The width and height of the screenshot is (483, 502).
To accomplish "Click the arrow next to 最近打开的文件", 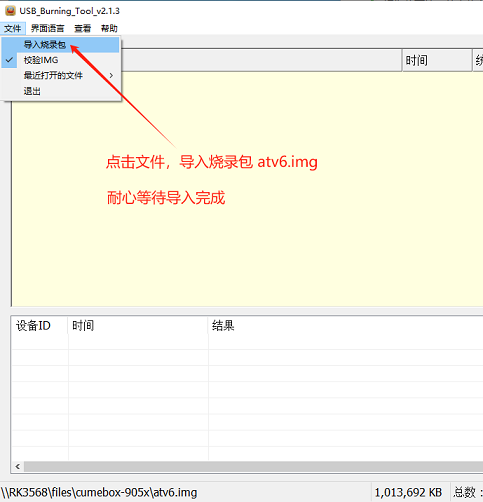I will [111, 76].
